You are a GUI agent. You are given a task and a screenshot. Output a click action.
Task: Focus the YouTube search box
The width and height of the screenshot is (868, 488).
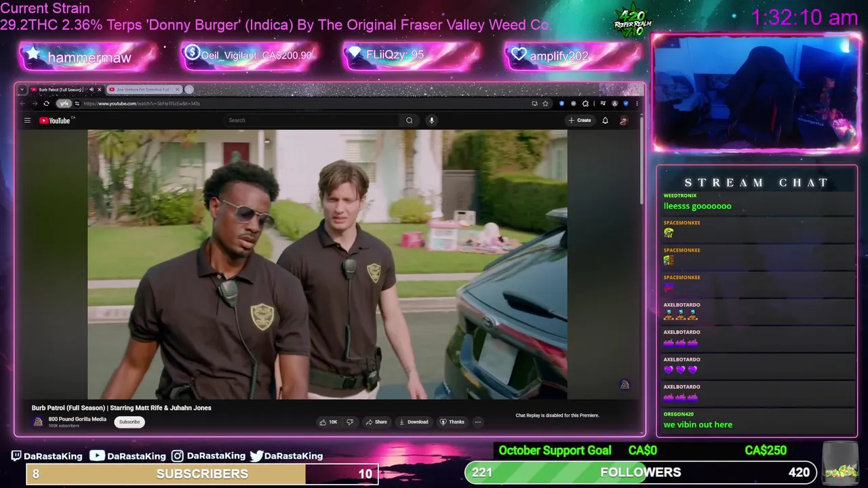click(x=312, y=121)
